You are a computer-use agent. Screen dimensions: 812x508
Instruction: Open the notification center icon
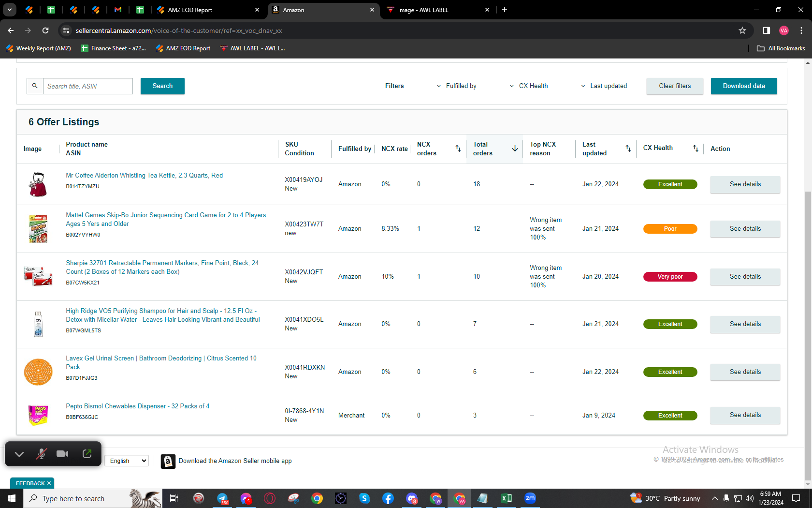click(x=796, y=498)
